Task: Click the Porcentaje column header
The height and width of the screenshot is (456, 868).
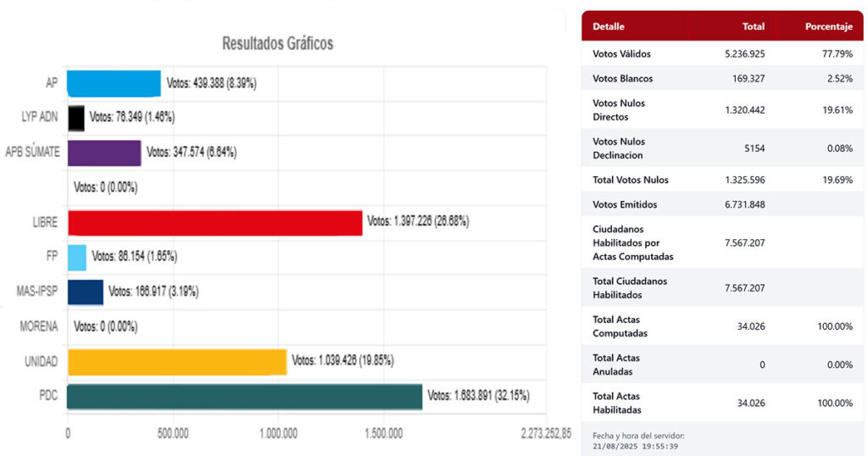Action: click(x=828, y=26)
